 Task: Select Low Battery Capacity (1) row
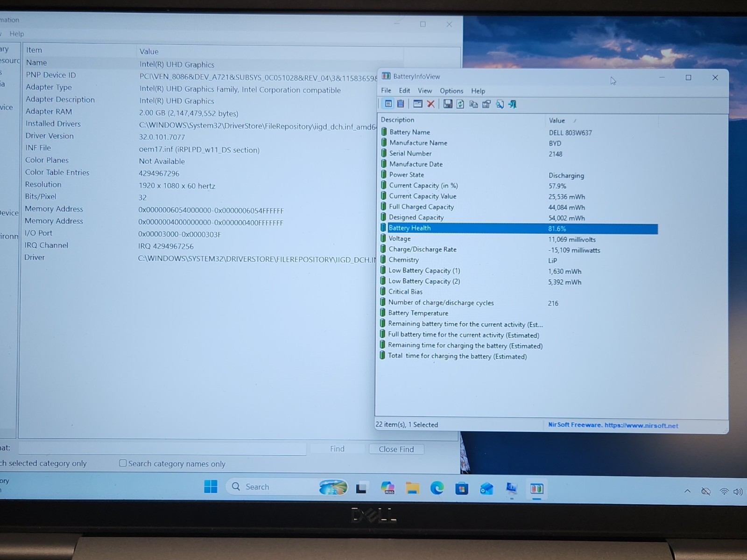[519, 271]
